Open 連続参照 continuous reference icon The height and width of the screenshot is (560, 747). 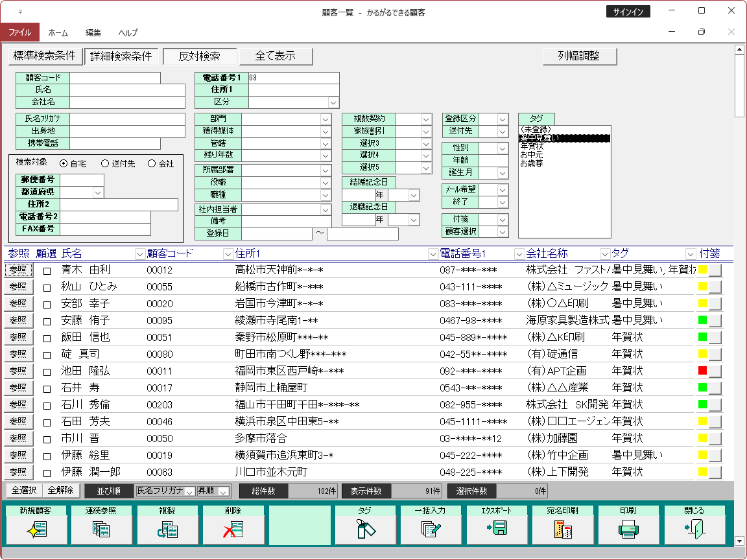click(x=101, y=530)
